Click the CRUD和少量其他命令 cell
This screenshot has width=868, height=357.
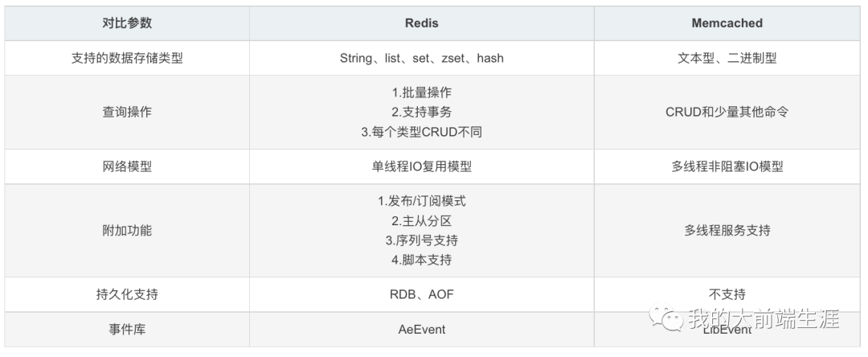[727, 113]
